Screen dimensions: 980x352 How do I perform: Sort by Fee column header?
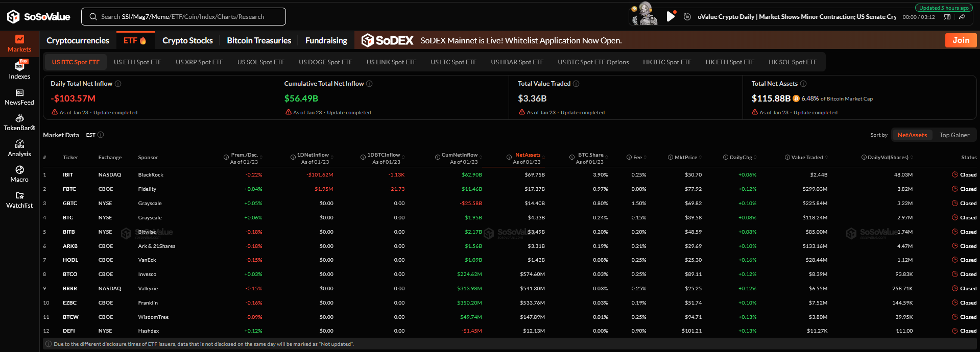[x=637, y=157]
